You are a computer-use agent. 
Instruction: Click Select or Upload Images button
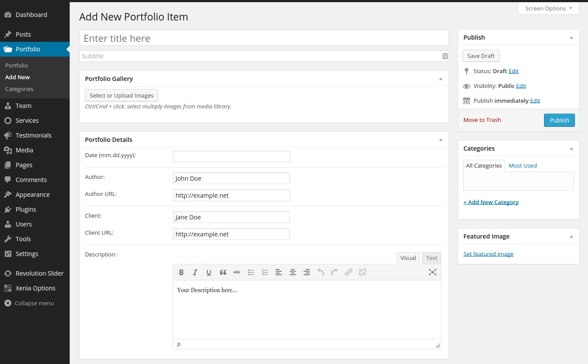[x=122, y=95]
